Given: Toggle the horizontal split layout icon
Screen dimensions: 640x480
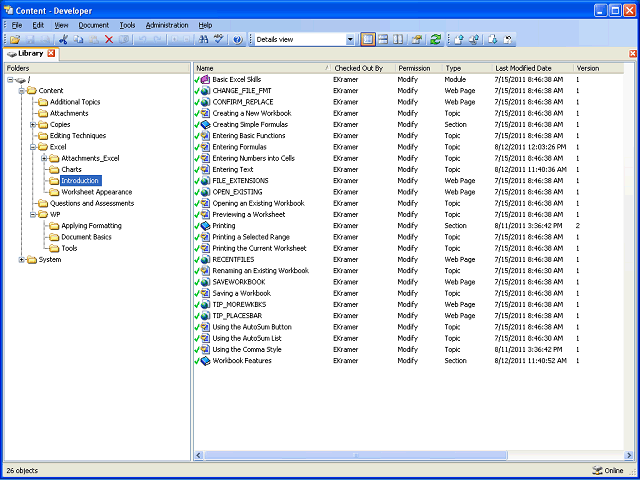Looking at the screenshot, I should 383,40.
